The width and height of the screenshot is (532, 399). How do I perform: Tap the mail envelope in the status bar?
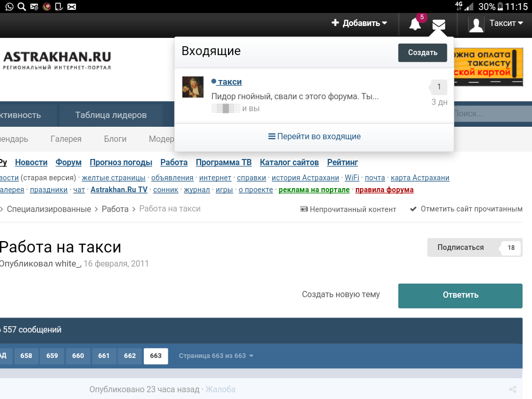(x=72, y=6)
